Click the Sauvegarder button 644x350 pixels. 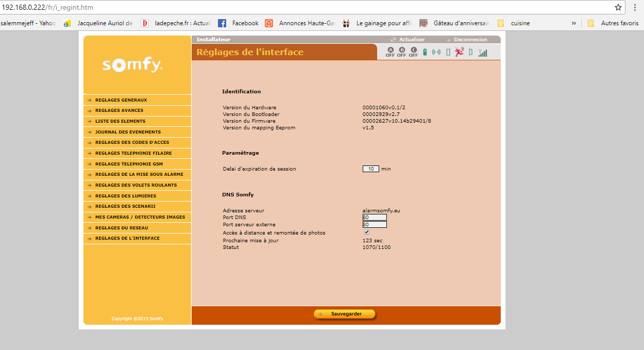coord(345,314)
